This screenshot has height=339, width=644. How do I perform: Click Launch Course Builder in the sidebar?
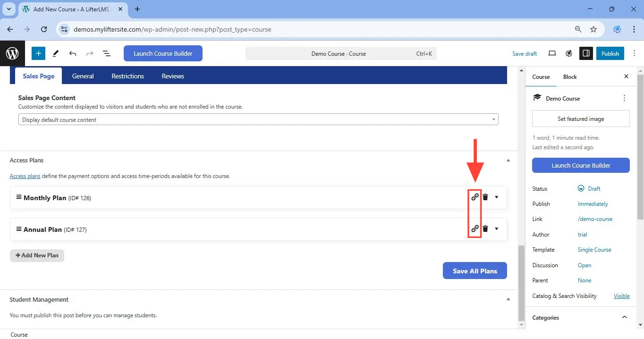(581, 165)
